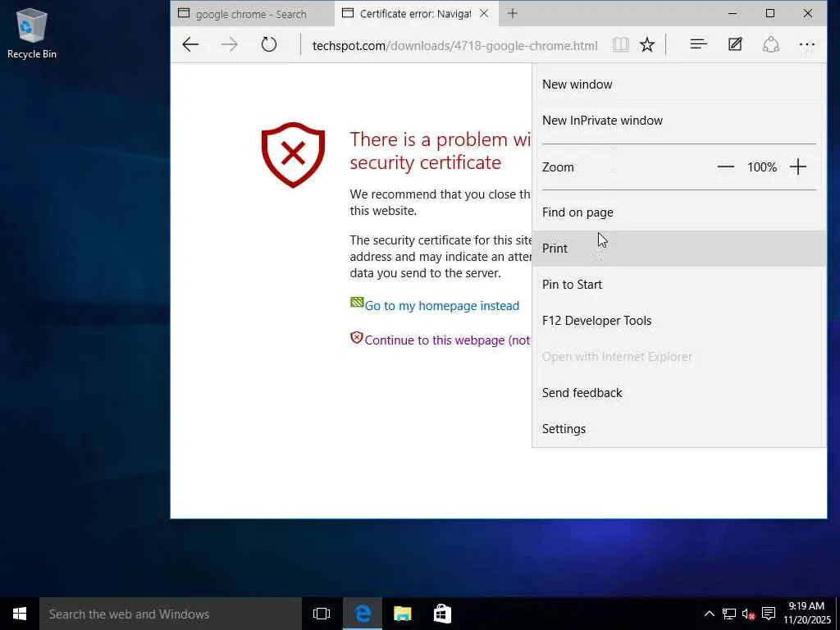Switch to google chrome - Search tab
The image size is (840, 630).
(253, 14)
